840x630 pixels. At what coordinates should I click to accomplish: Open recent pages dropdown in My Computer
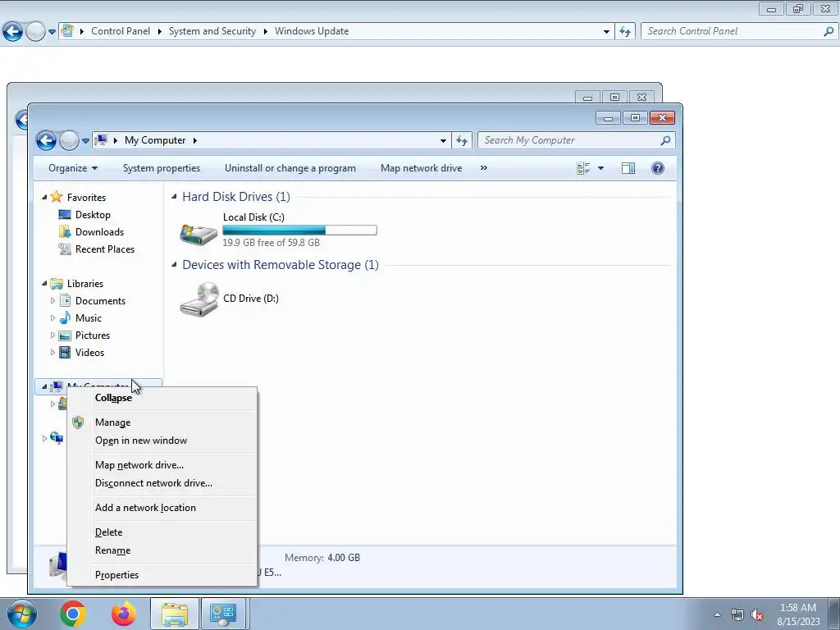85,141
